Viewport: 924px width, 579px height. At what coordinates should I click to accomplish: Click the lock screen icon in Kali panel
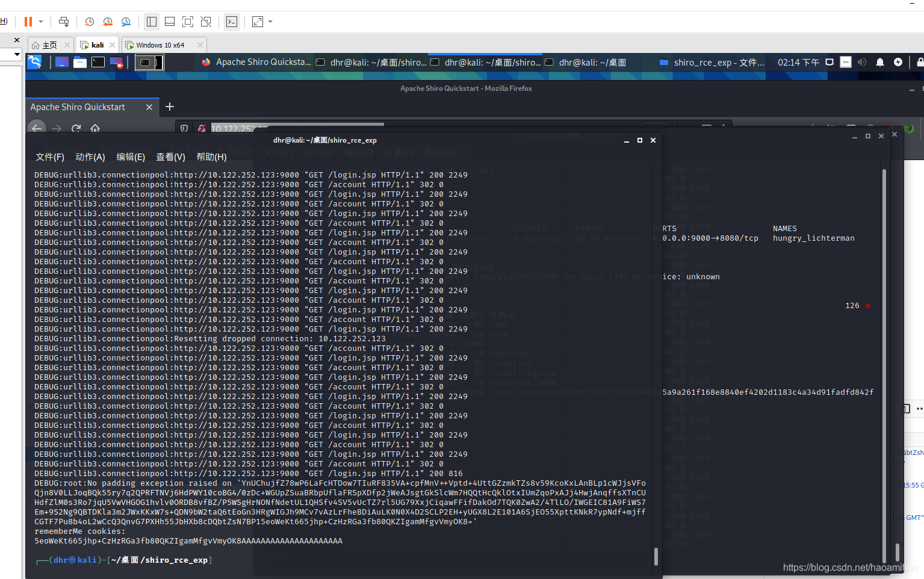point(920,62)
